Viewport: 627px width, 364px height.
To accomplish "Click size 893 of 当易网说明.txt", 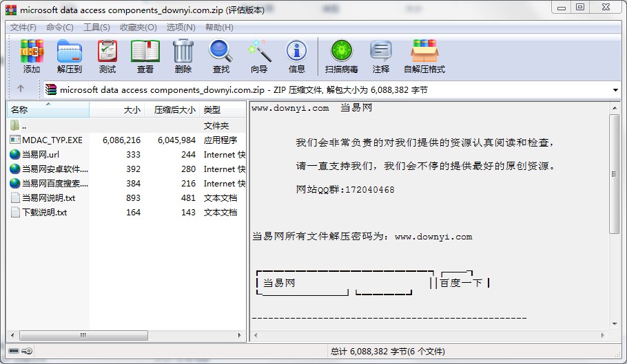I will tap(133, 198).
